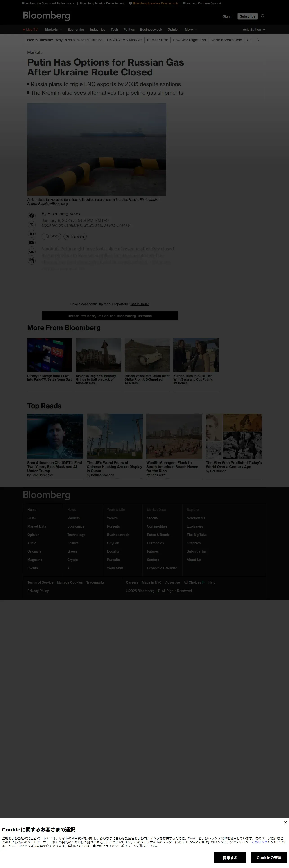
Task: Share article on X icon
Action: click(32, 225)
